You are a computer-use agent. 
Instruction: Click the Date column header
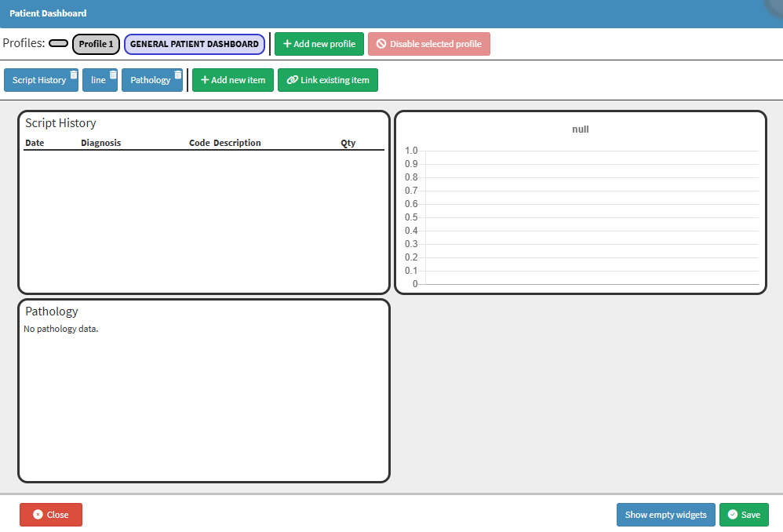[35, 143]
